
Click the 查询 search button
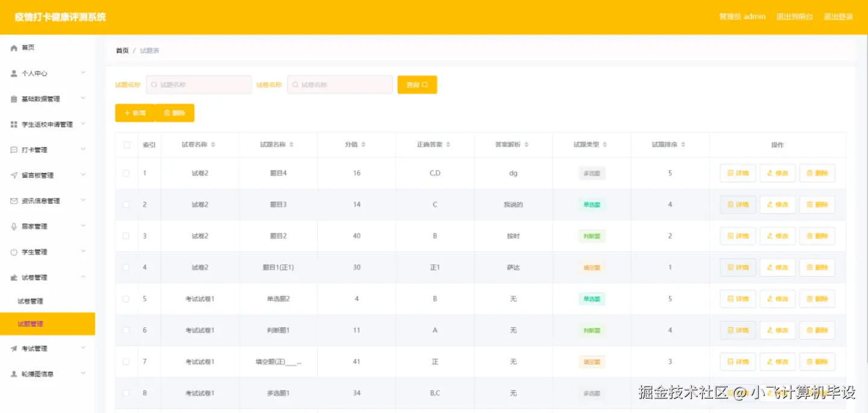pyautogui.click(x=417, y=85)
